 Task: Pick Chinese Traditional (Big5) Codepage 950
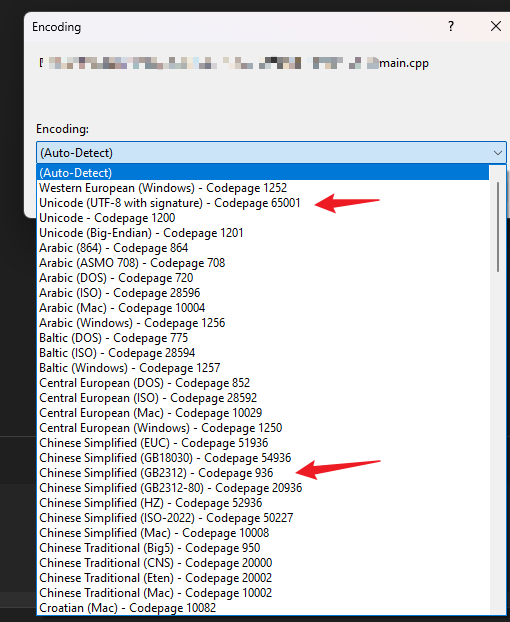click(263, 548)
